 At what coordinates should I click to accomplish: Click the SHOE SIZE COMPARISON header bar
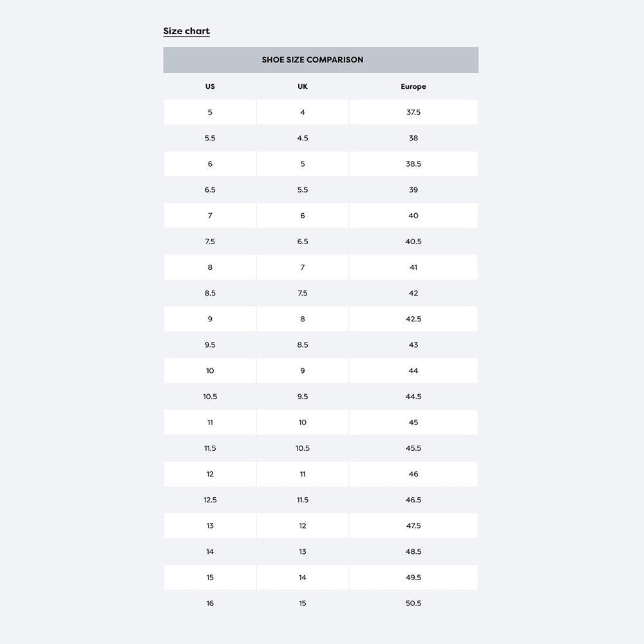point(320,60)
